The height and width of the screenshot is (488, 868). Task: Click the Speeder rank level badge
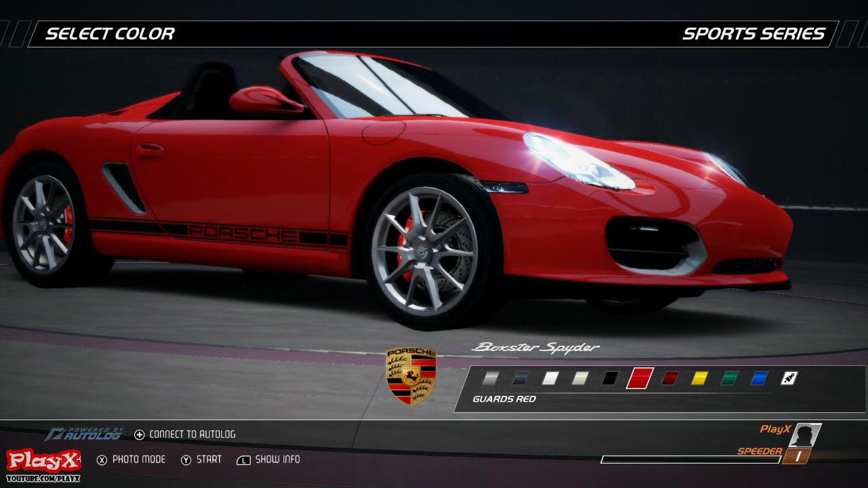797,456
